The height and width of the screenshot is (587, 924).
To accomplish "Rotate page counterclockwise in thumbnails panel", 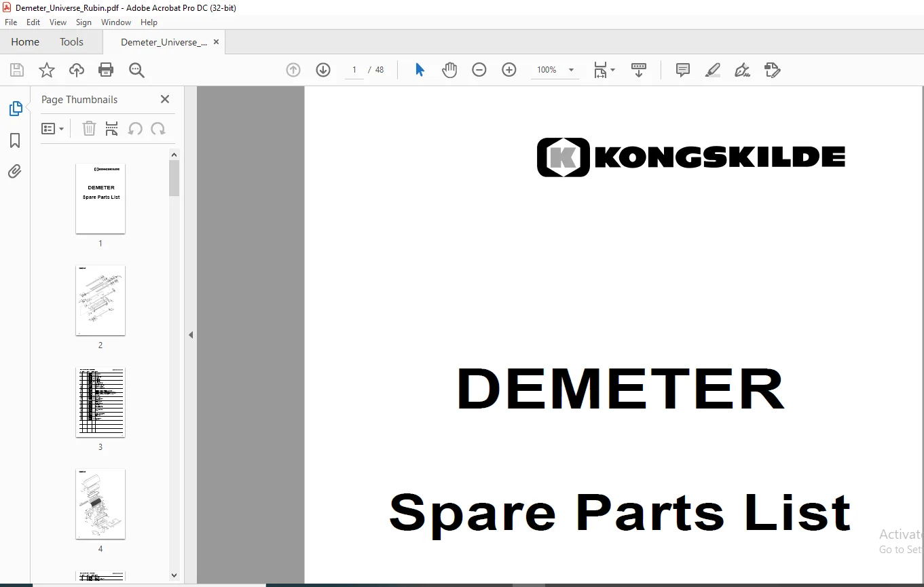I will tap(135, 128).
